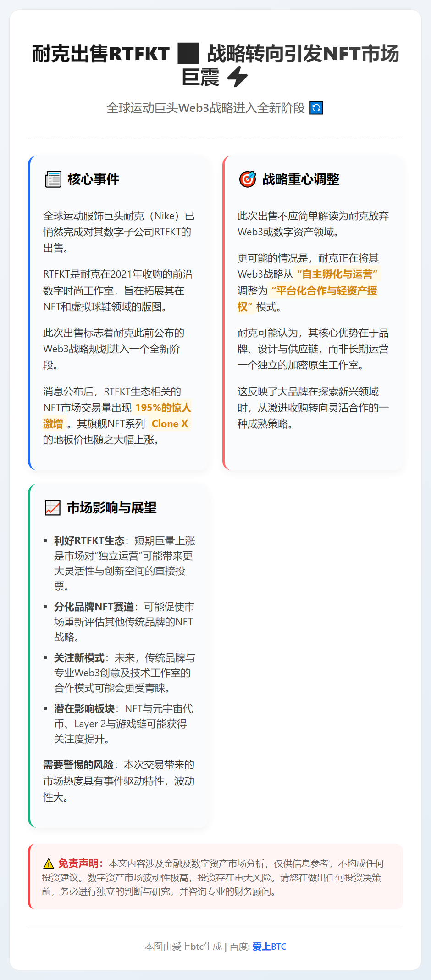Viewport: 431px width, 980px height.
Task: Click the highlighted phrase “自主孵化与运营”
Action: click(x=337, y=274)
